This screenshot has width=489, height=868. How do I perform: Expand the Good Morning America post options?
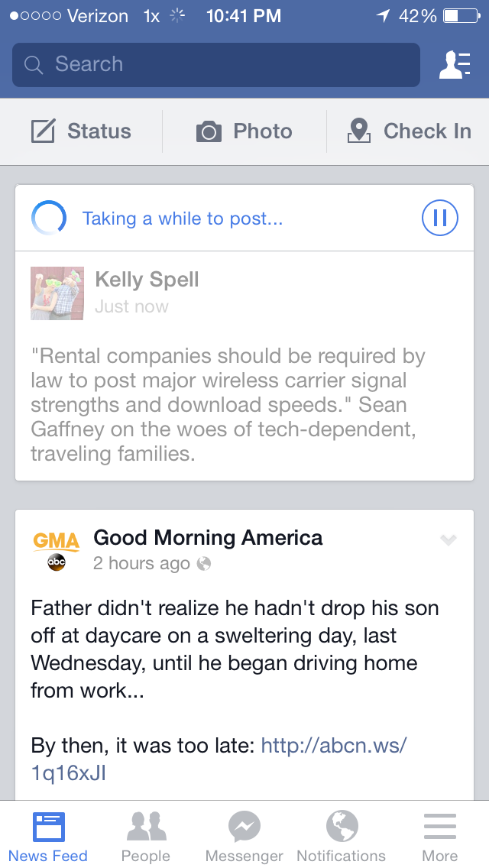[x=449, y=540]
